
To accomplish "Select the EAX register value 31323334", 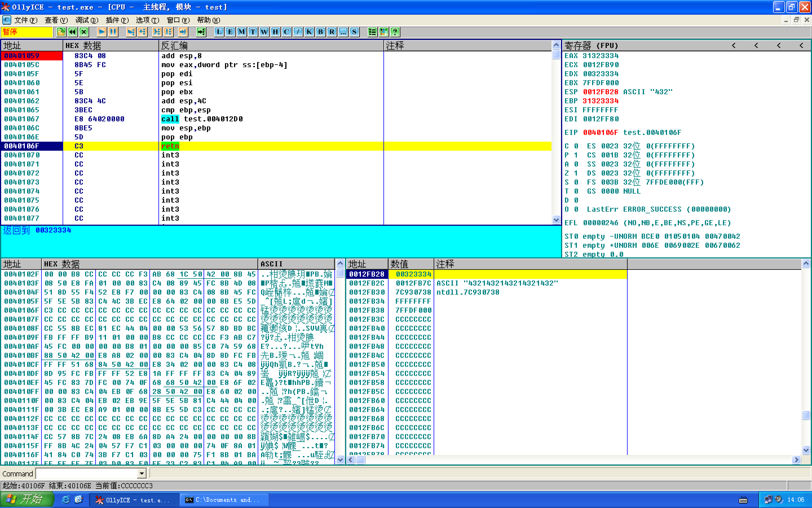I will coord(601,56).
